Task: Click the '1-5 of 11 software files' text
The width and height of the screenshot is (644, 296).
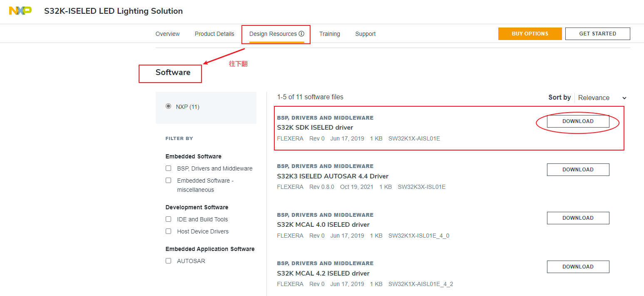Action: pyautogui.click(x=310, y=97)
